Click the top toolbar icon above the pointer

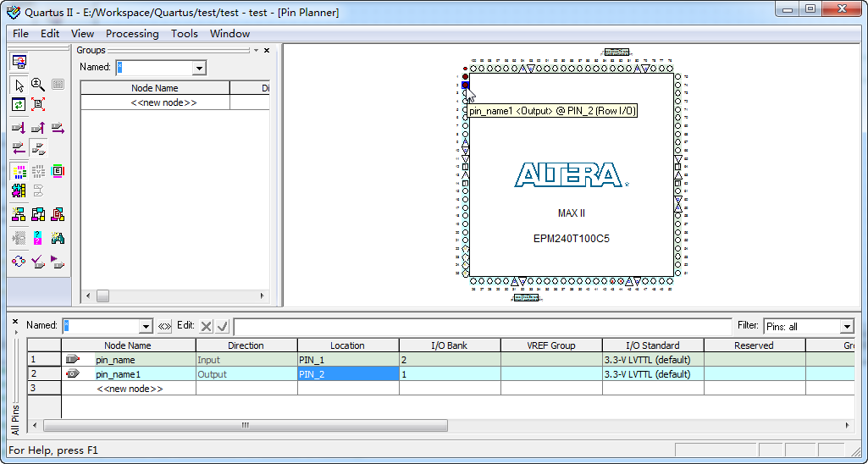click(x=19, y=62)
